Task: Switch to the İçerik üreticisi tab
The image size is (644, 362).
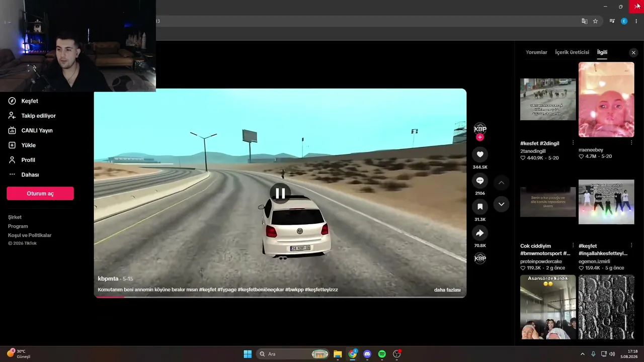Action: coord(572,52)
